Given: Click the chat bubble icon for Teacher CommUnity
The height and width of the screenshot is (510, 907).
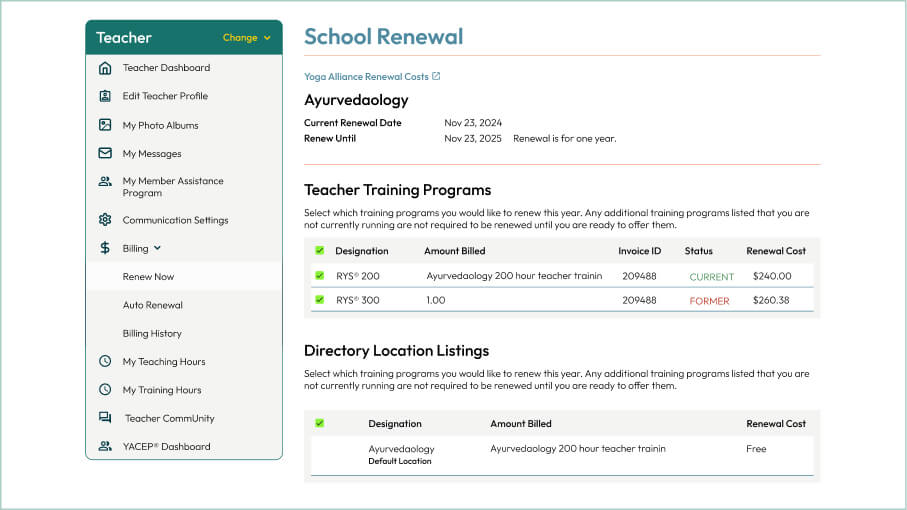Looking at the screenshot, I should click(105, 418).
